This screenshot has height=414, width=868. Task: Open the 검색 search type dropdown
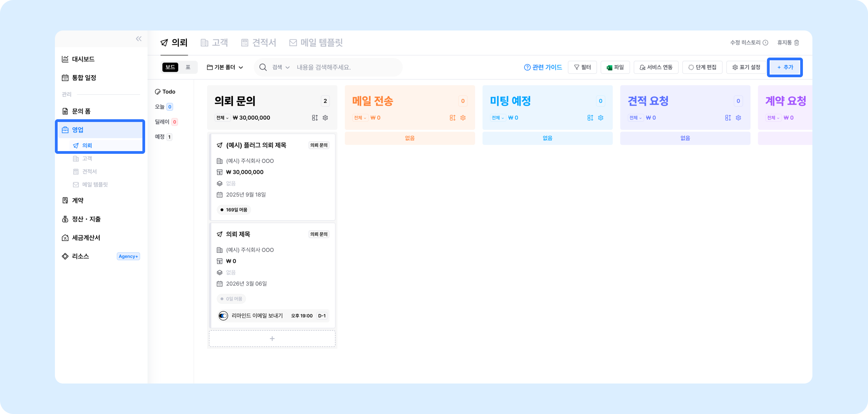(x=281, y=67)
